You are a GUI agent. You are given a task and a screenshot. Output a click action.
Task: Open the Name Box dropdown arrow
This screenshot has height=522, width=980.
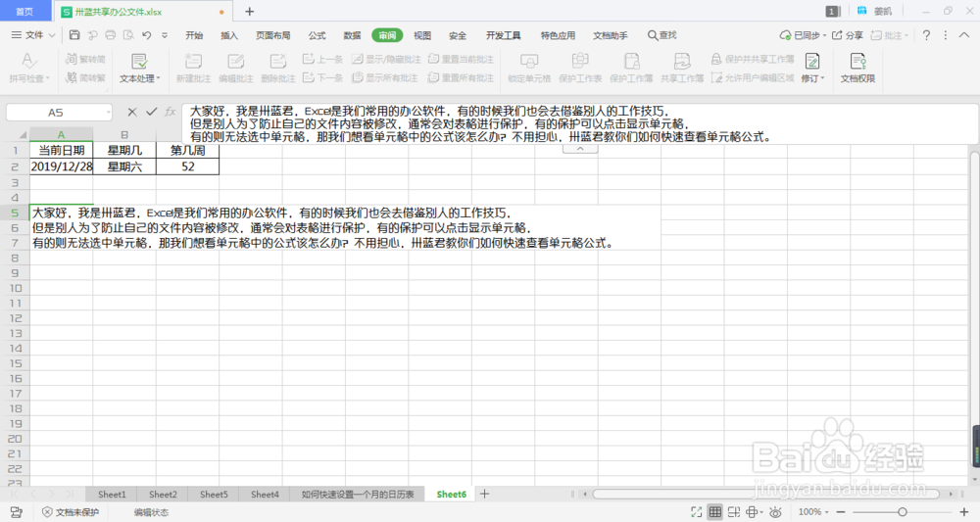pos(108,113)
